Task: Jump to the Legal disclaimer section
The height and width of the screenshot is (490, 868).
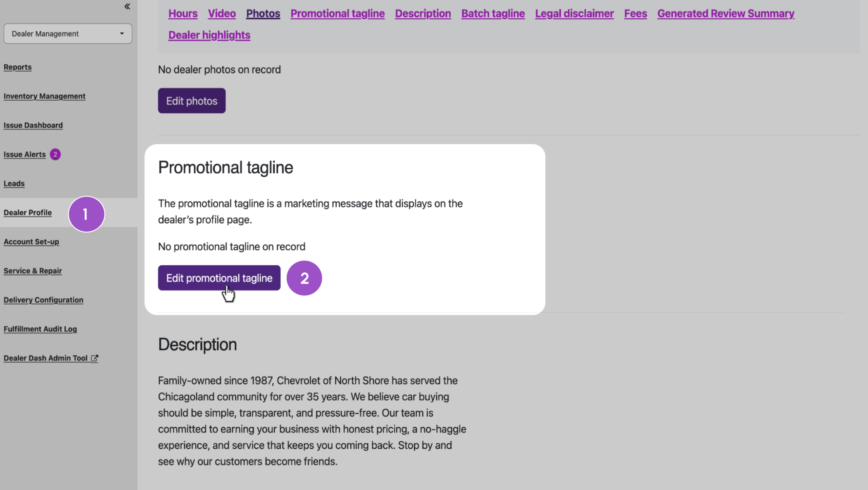Action: coord(574,14)
